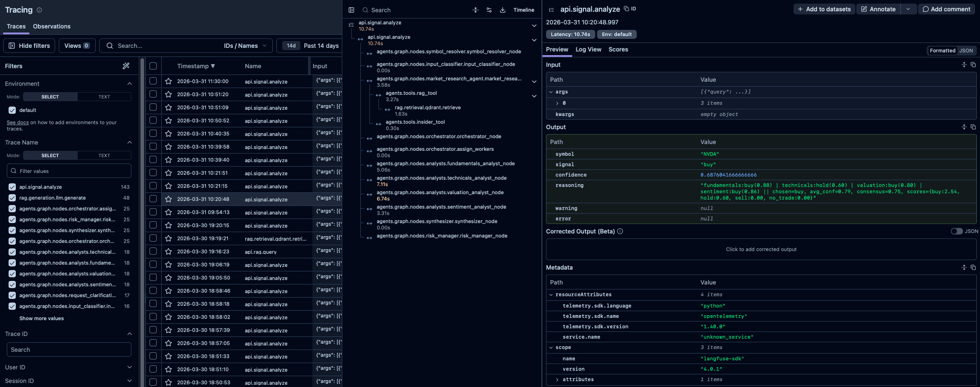Star the 2026-03-30 19:06:19 trace
980x387 pixels.
[168, 265]
